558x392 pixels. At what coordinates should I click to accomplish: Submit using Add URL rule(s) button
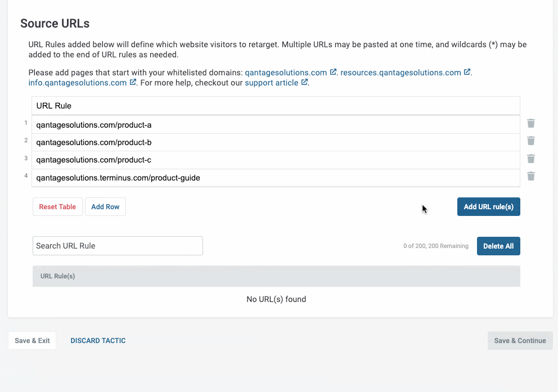pyautogui.click(x=489, y=206)
